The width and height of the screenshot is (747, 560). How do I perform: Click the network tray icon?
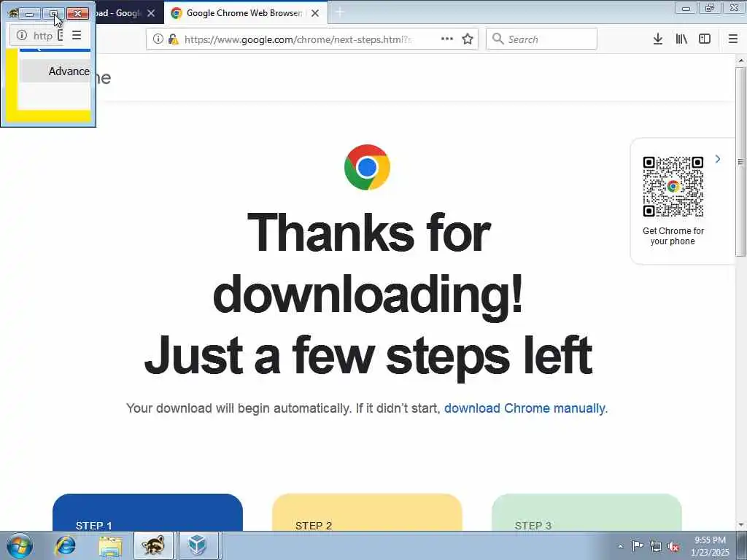coord(656,546)
